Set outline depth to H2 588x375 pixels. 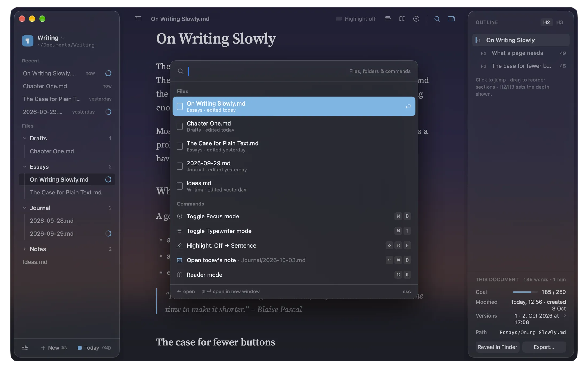coord(546,22)
